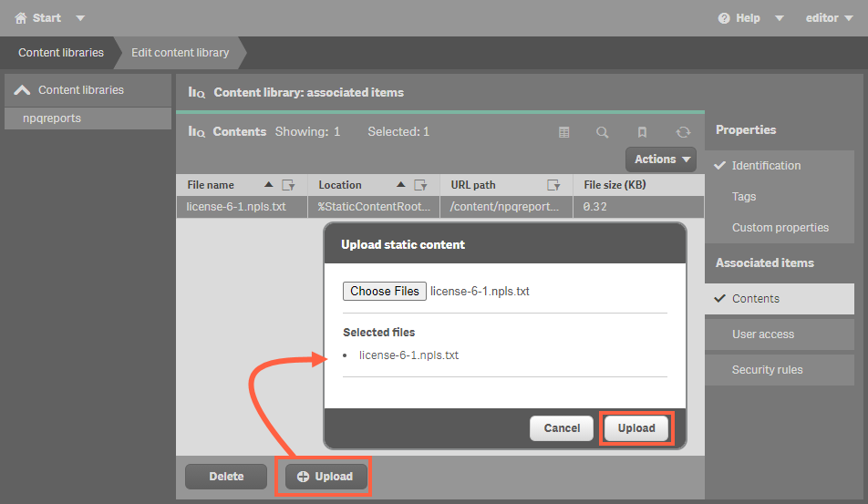Click the bookmark icon in Contents header
Viewport: 868px width, 504px height.
(642, 132)
